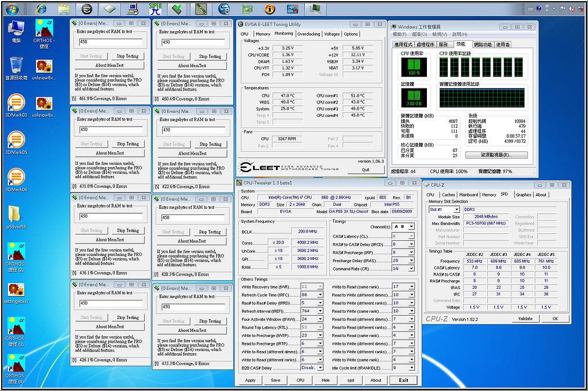
Task: Open the Windows Explorer folder taskbar icon
Action: (64, 8)
